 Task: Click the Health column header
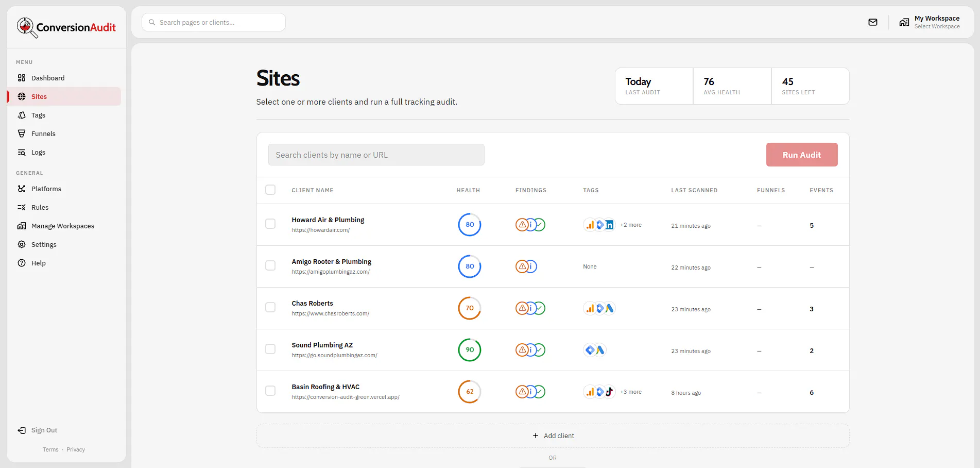click(x=468, y=190)
